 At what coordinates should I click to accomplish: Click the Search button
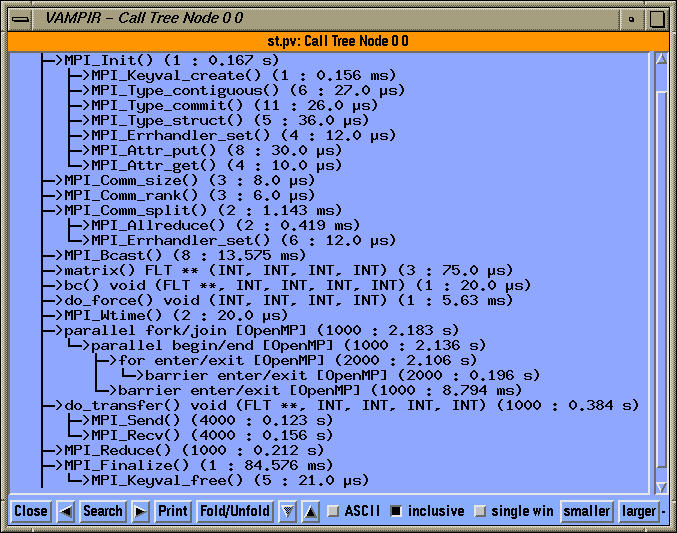click(x=103, y=511)
